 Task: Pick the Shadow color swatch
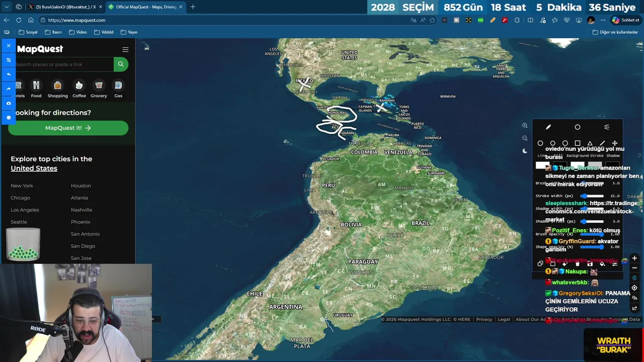613,165
